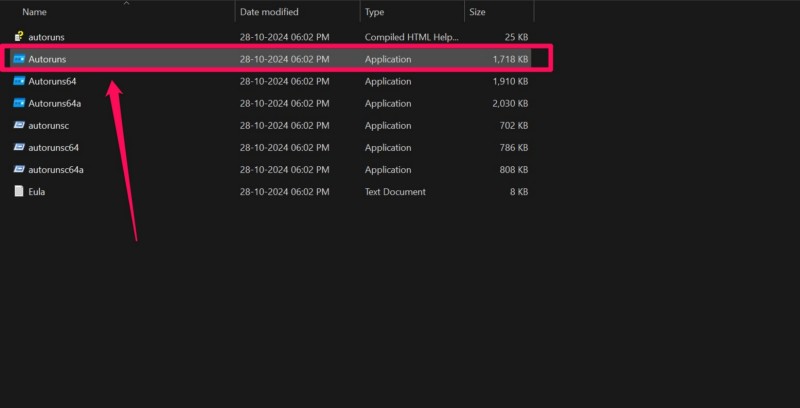Select the Eula text document icon
800x408 pixels.
pos(19,191)
